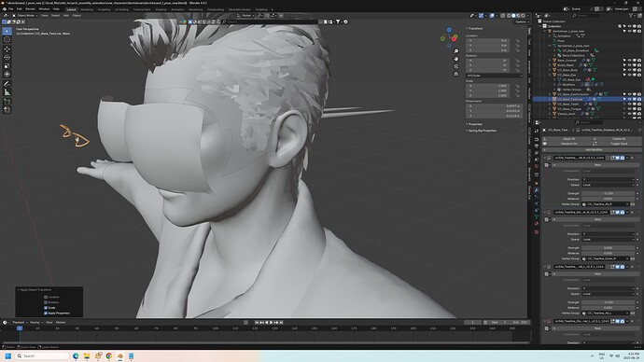The height and width of the screenshot is (362, 644).
Task: Click the Move view hand gizmo icon
Action: tap(455, 59)
